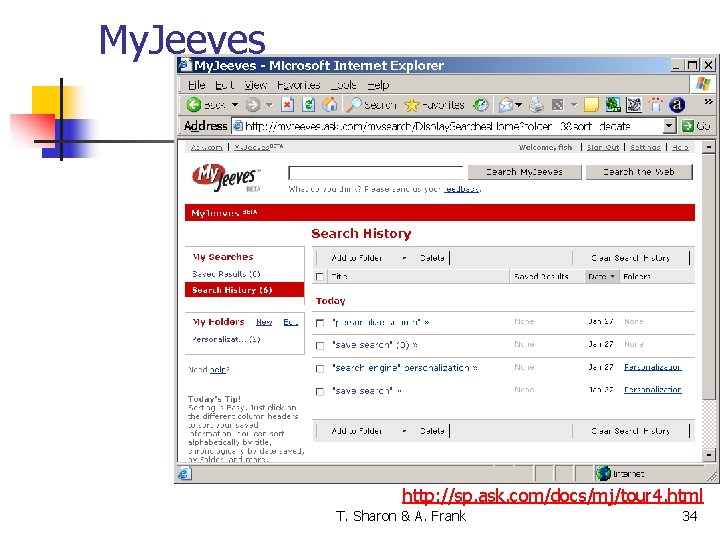
Task: Expand the Address bar URL dropdown
Action: point(670,125)
